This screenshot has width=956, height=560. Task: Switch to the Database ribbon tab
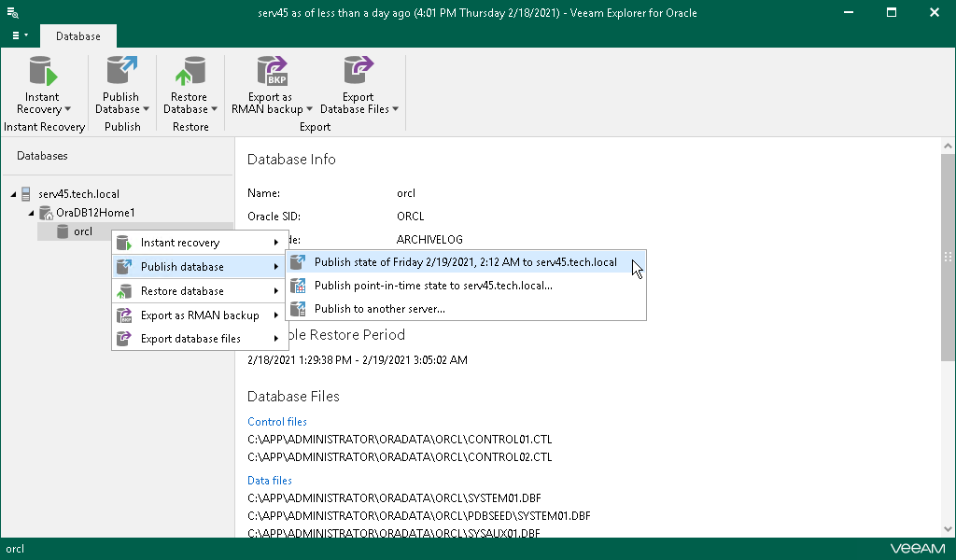(x=78, y=36)
